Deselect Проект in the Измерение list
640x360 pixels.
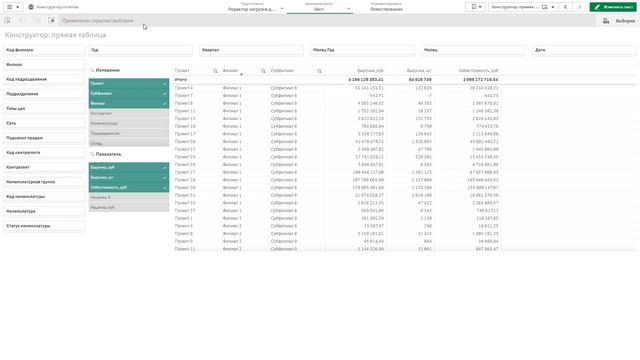point(129,83)
